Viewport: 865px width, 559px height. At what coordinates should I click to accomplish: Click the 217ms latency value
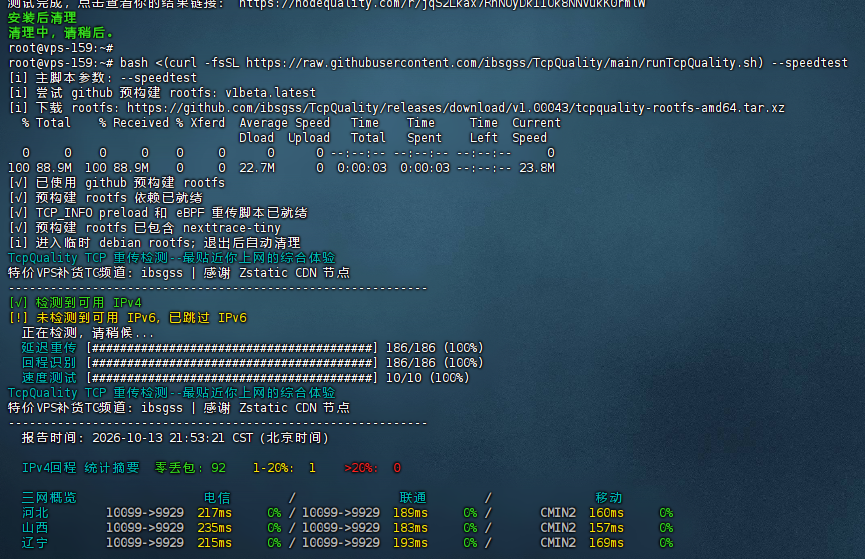[215, 513]
